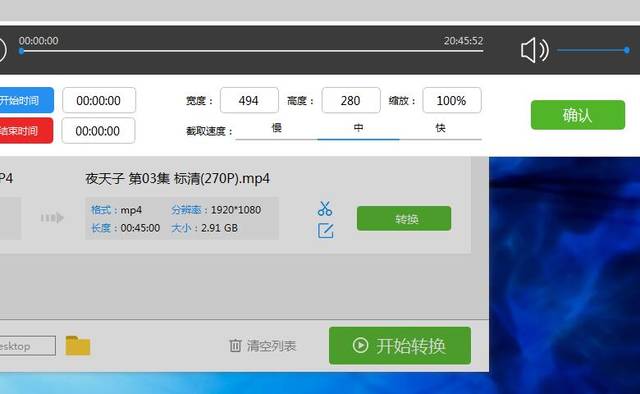Click the green 转换 button
The width and height of the screenshot is (640, 394).
pyautogui.click(x=404, y=218)
